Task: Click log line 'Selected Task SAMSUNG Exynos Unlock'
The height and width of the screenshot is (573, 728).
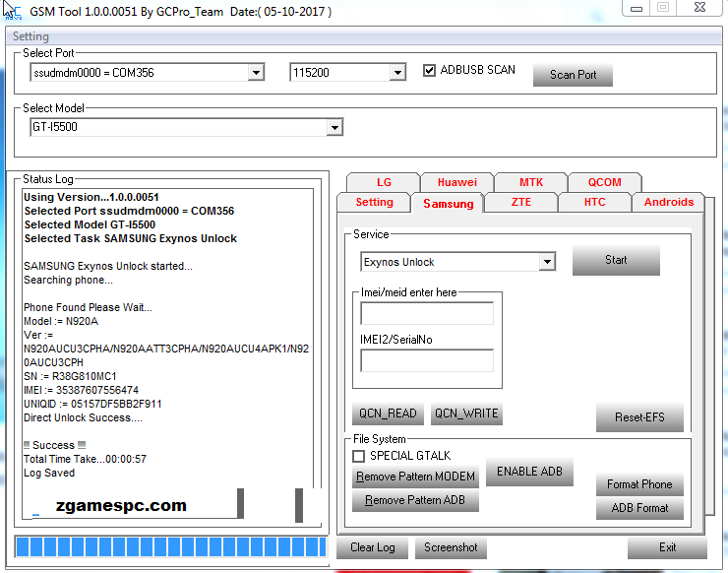Action: coord(131,238)
